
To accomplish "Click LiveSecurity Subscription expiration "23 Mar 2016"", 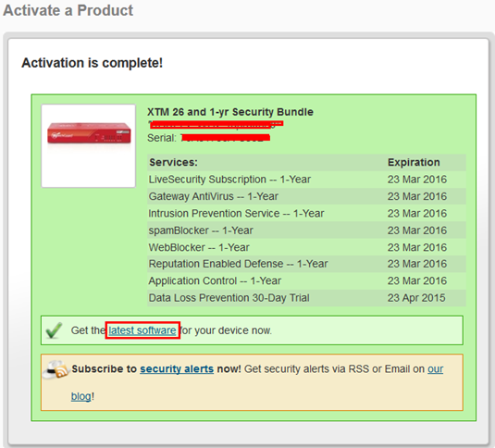I will pos(417,180).
